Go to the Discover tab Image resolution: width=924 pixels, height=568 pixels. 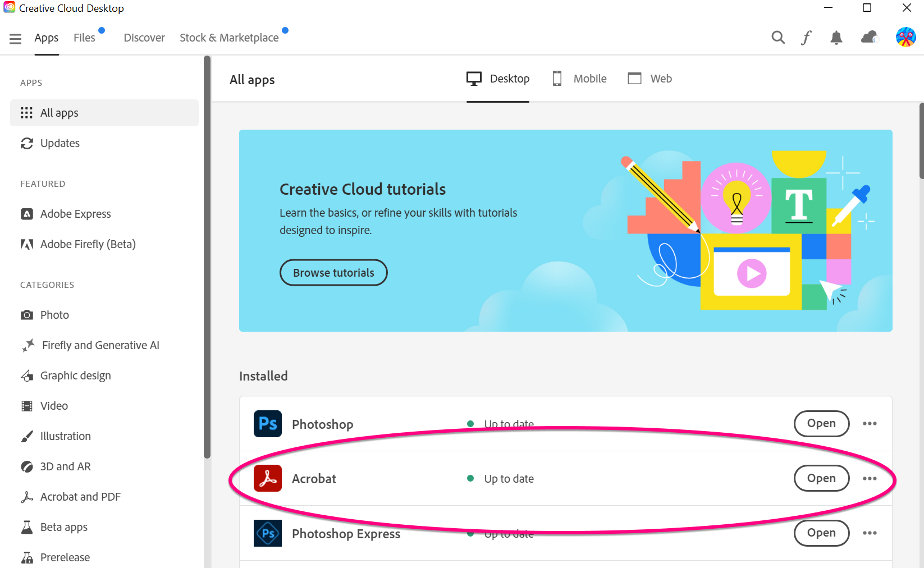pyautogui.click(x=144, y=38)
